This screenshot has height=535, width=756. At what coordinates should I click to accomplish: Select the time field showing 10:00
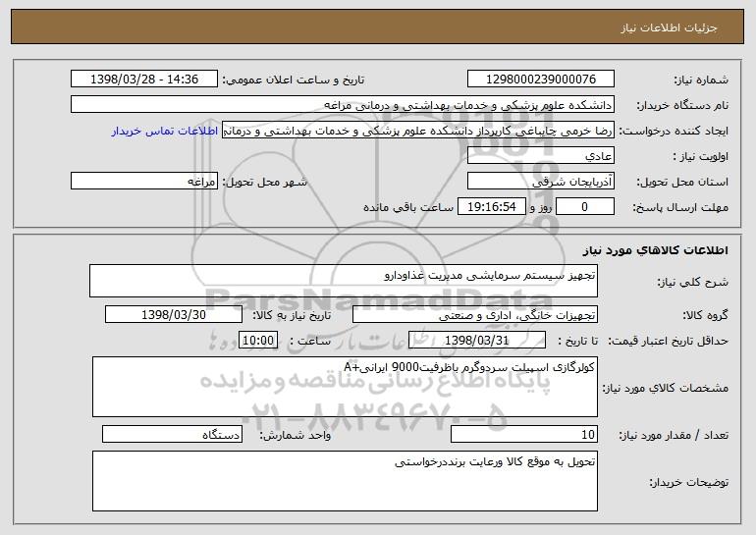(x=258, y=341)
